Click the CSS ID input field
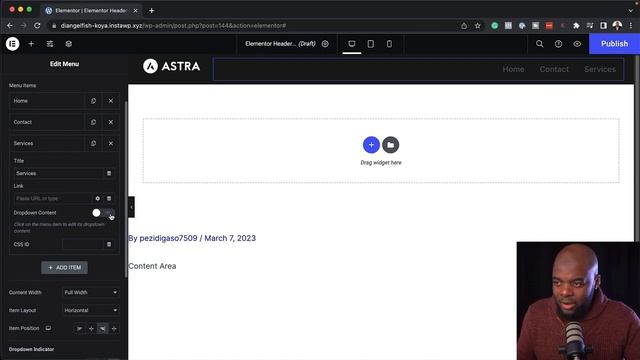The height and width of the screenshot is (360, 640). (x=83, y=244)
